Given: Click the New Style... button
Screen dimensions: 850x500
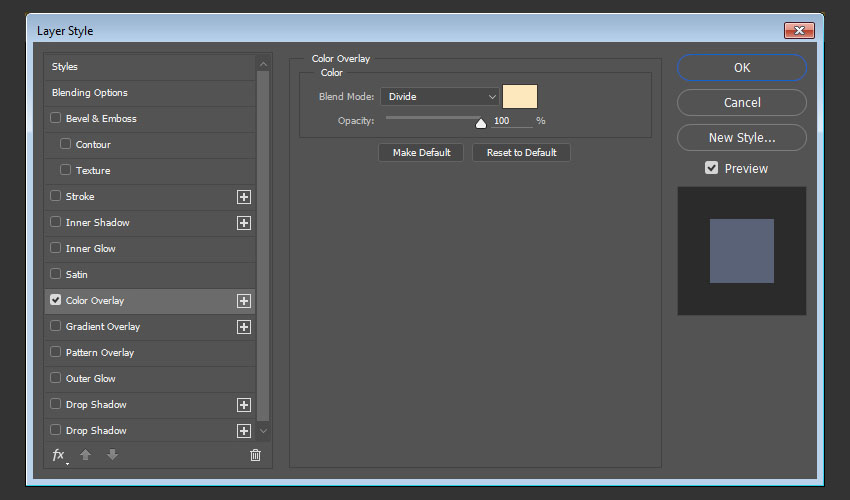Looking at the screenshot, I should pos(741,138).
